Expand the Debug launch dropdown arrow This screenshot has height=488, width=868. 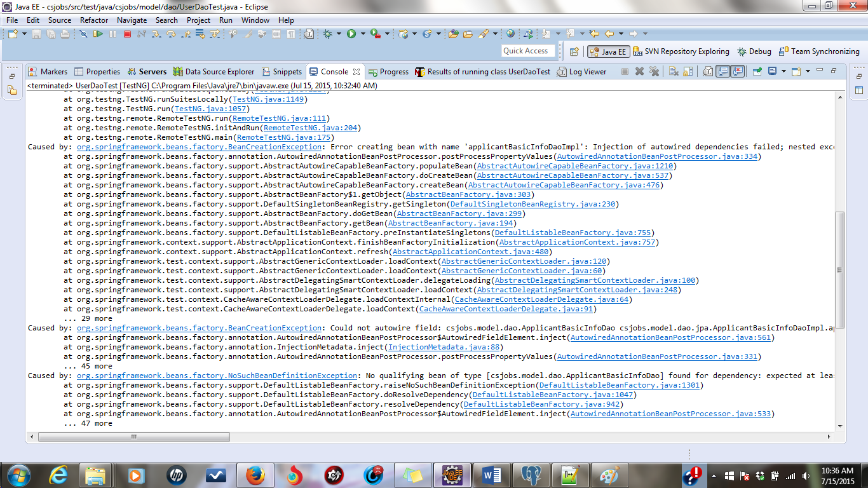339,34
